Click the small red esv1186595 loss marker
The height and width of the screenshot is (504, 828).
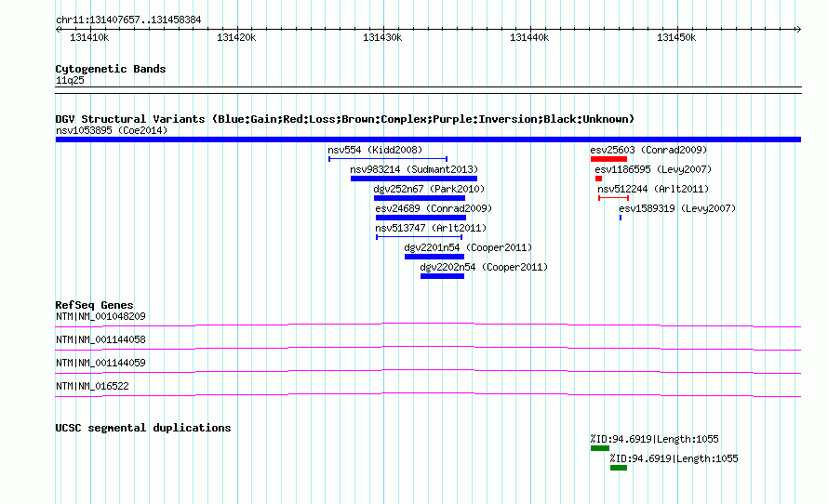click(598, 179)
